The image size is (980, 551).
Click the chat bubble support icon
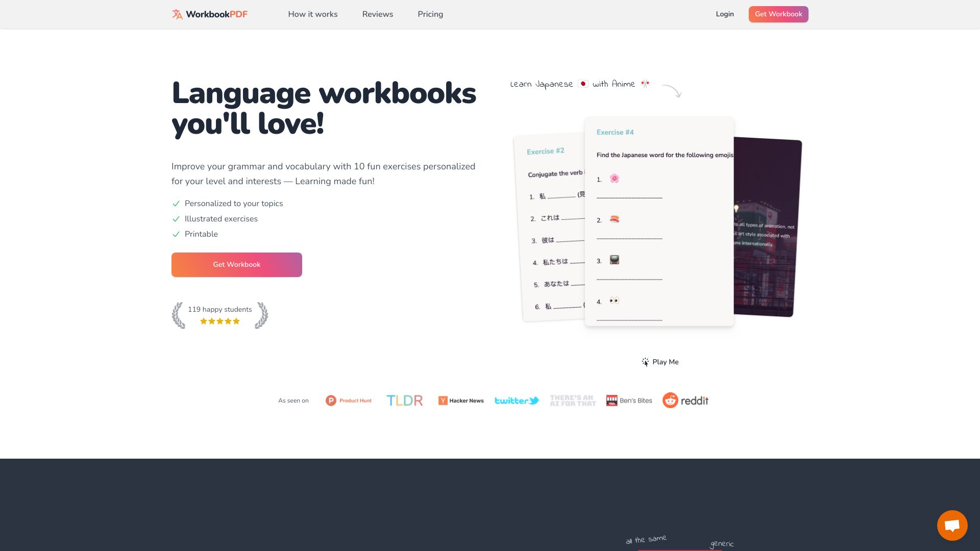pyautogui.click(x=952, y=525)
